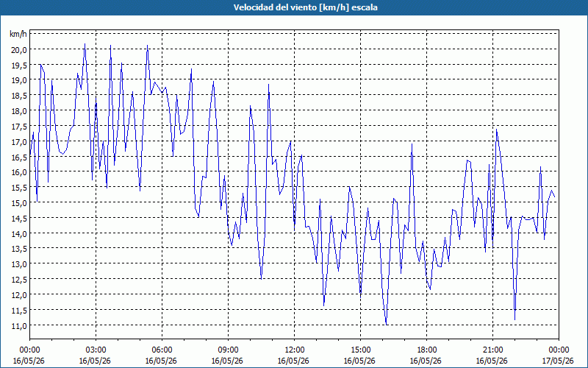The image size is (588, 368).
Task: Click the 19,5 y-axis label
Action: (x=19, y=65)
